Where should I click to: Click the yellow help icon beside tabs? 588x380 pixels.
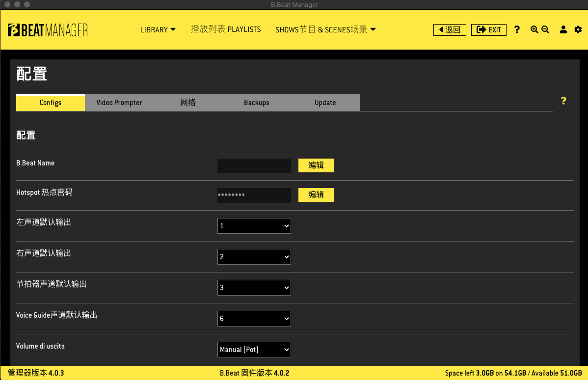pyautogui.click(x=563, y=101)
